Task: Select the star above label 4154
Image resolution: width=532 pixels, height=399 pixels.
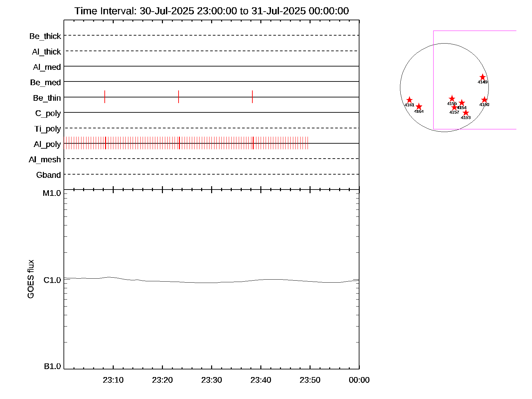Action: 462,103
